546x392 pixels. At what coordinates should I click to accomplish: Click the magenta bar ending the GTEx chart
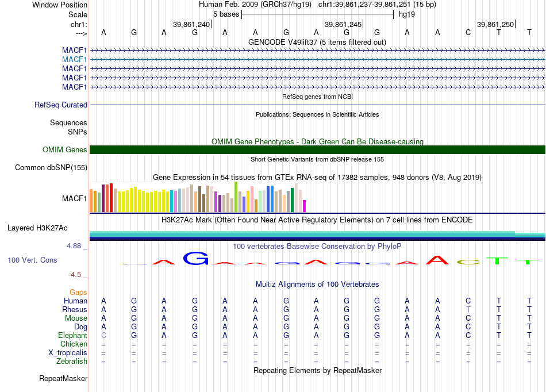tap(305, 206)
